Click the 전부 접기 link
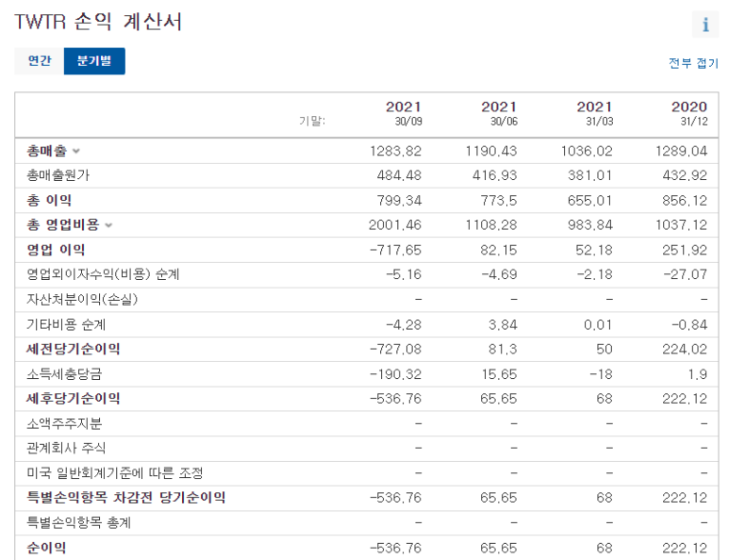Screen dimensions: 729x560 click(693, 63)
